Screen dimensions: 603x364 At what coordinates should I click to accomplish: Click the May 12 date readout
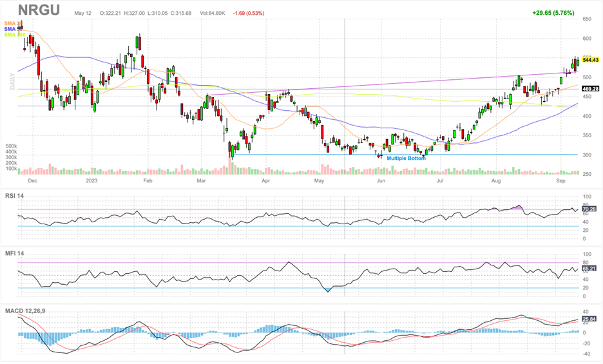(83, 13)
